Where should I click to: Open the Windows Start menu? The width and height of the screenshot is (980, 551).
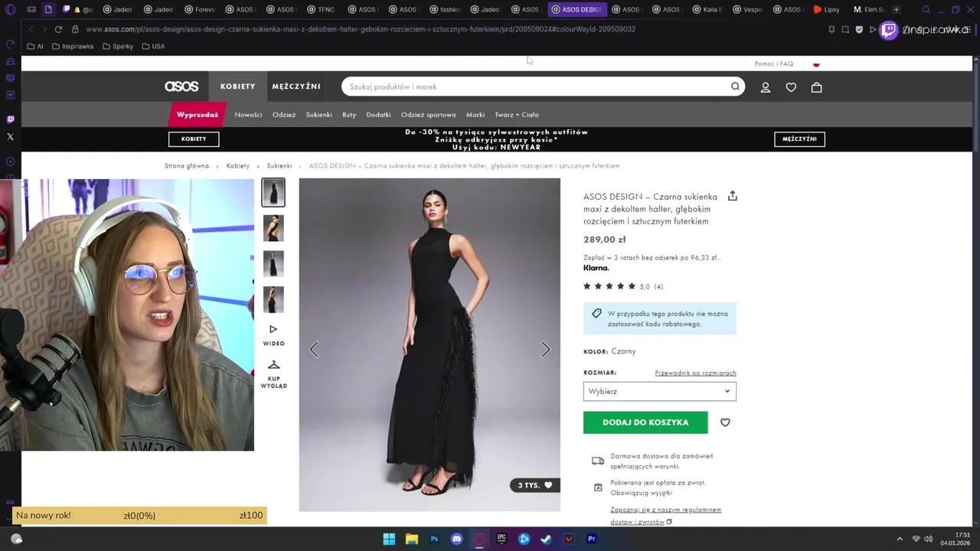[389, 539]
